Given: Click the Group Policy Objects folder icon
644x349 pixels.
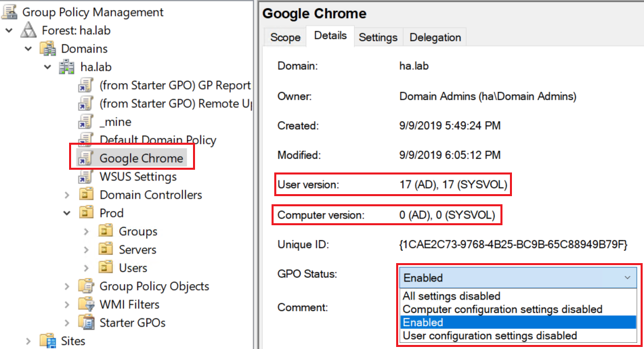Looking at the screenshot, I should click(x=86, y=286).
